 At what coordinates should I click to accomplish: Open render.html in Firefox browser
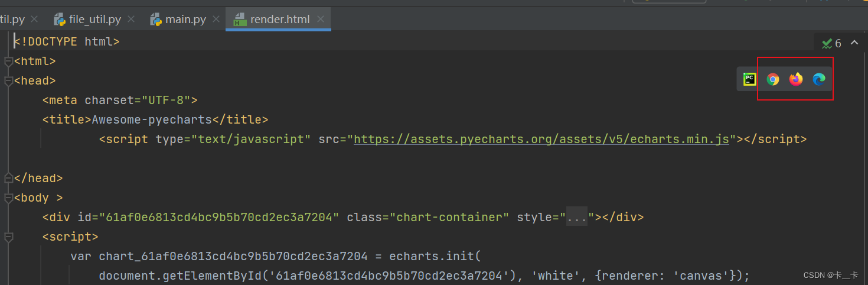[x=796, y=79]
